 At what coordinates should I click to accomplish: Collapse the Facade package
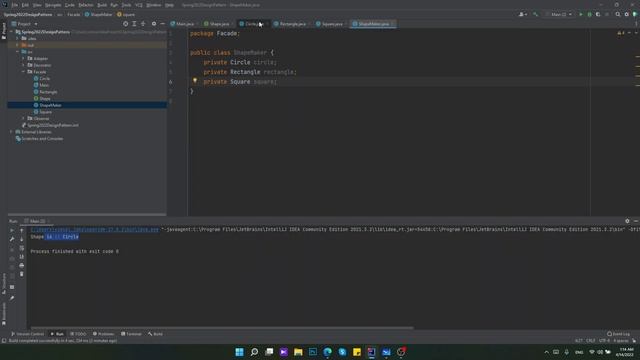(x=23, y=72)
